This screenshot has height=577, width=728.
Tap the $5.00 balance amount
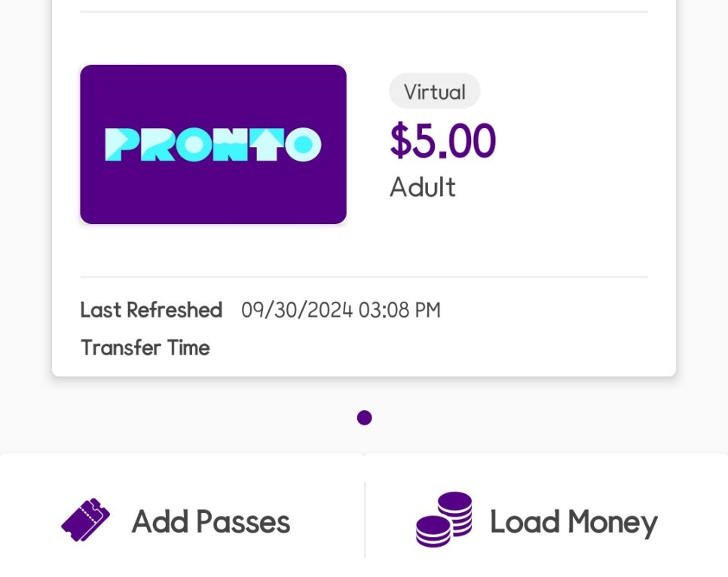pos(443,140)
